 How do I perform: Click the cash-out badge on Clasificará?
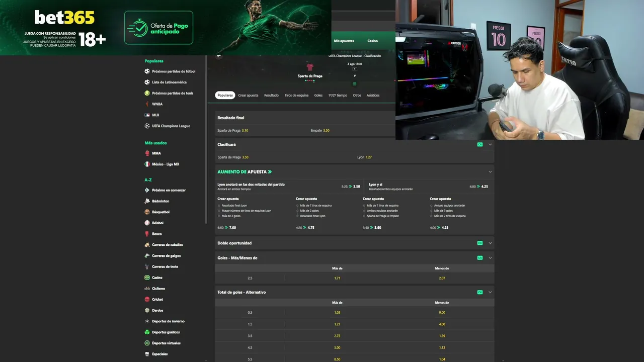[x=480, y=144]
